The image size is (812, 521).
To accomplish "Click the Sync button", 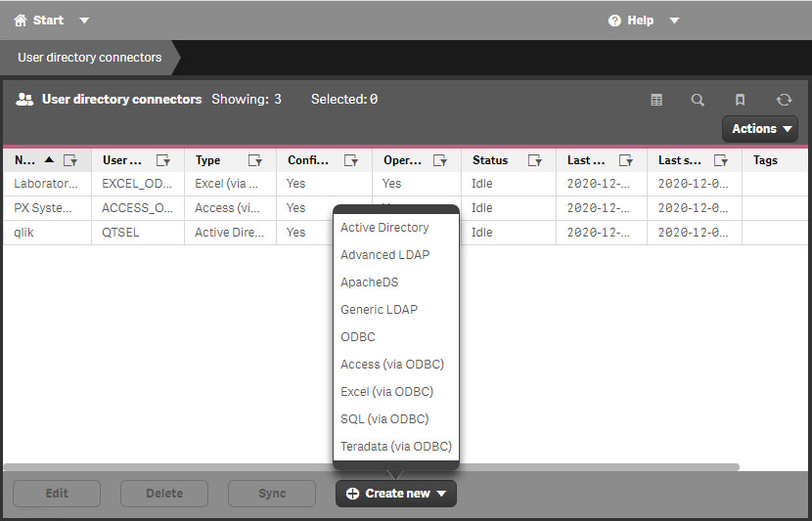I will point(272,494).
